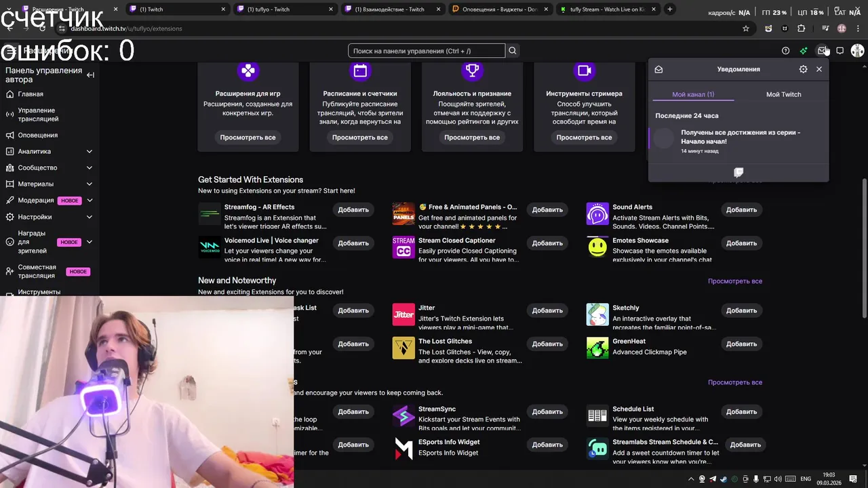Image resolution: width=868 pixels, height=488 pixels.
Task: Click the browser address bar URL
Action: coord(126,28)
